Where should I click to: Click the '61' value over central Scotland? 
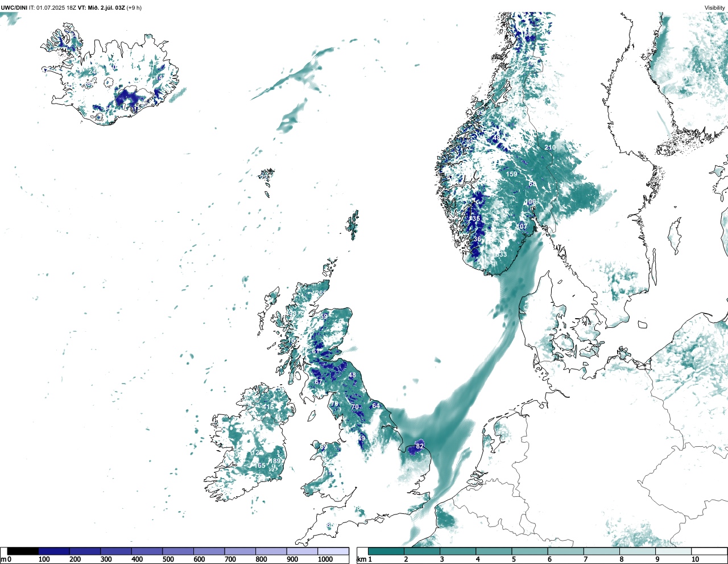point(316,352)
